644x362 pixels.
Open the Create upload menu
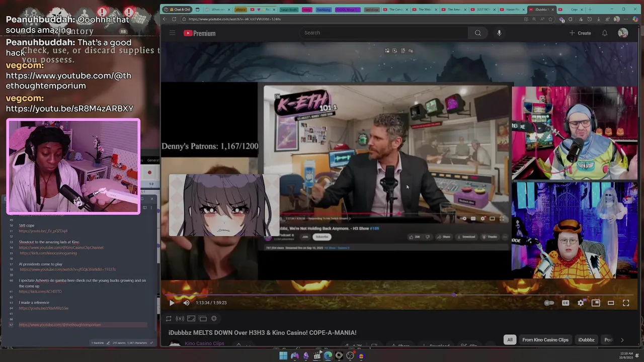pyautogui.click(x=580, y=33)
